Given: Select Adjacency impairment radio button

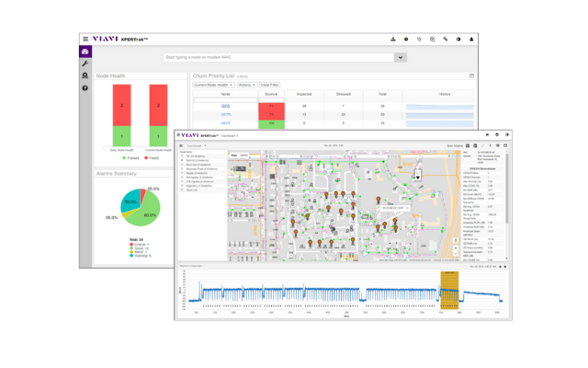Looking at the screenshot, I should (x=182, y=186).
